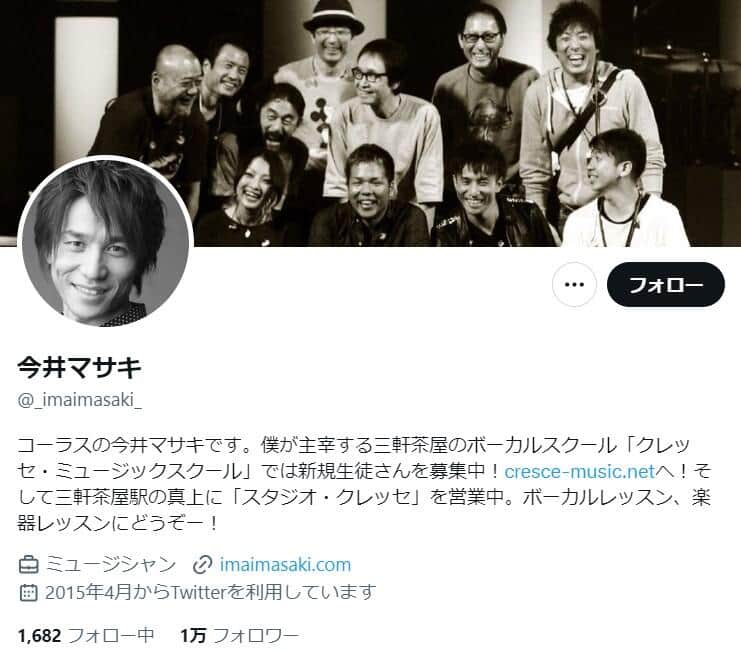The height and width of the screenshot is (651, 741).
Task: Click the calendar icon by join date
Action: click(28, 592)
